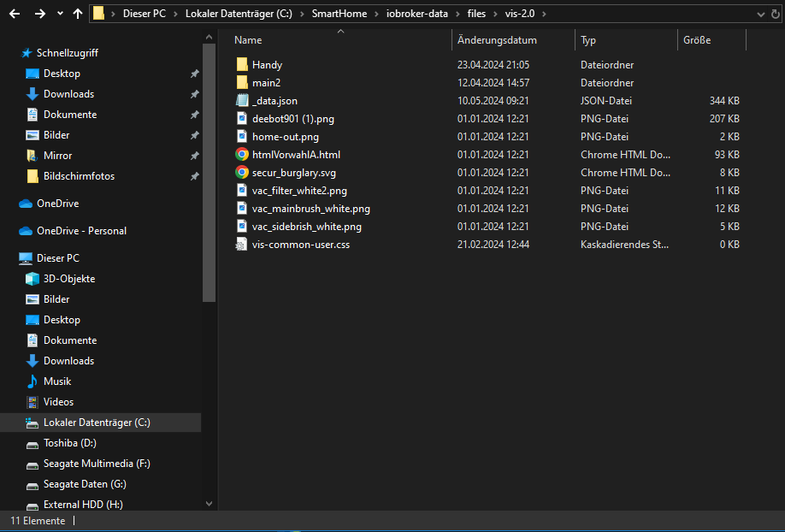Click the navigation pane scroll-down arrow

pyautogui.click(x=210, y=505)
